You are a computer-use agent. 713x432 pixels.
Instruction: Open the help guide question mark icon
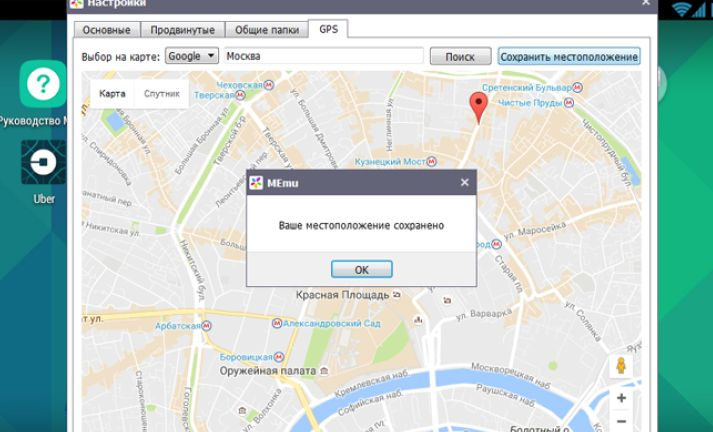coord(43,85)
